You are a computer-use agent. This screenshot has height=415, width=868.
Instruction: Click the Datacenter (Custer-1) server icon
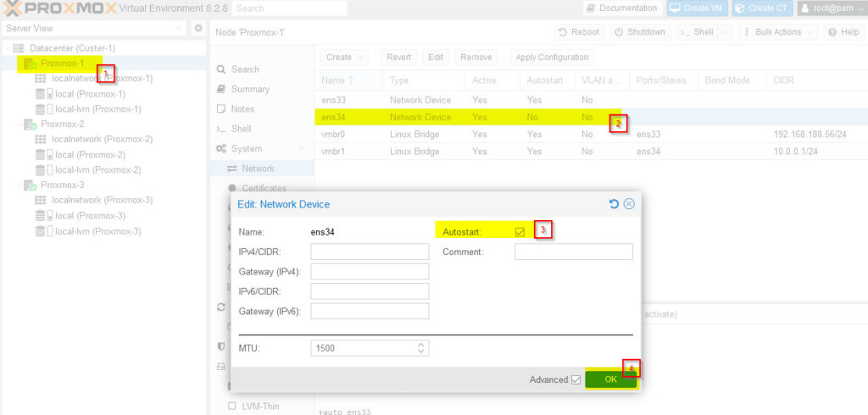click(19, 48)
